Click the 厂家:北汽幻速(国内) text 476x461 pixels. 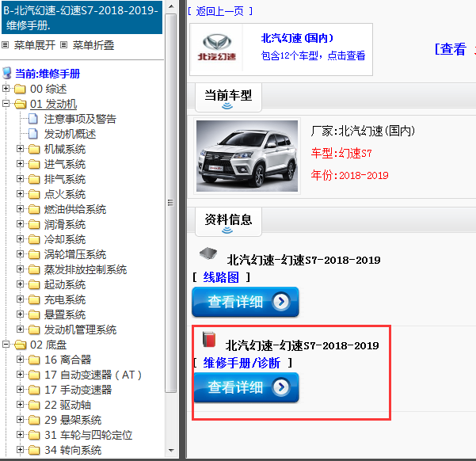(x=363, y=131)
